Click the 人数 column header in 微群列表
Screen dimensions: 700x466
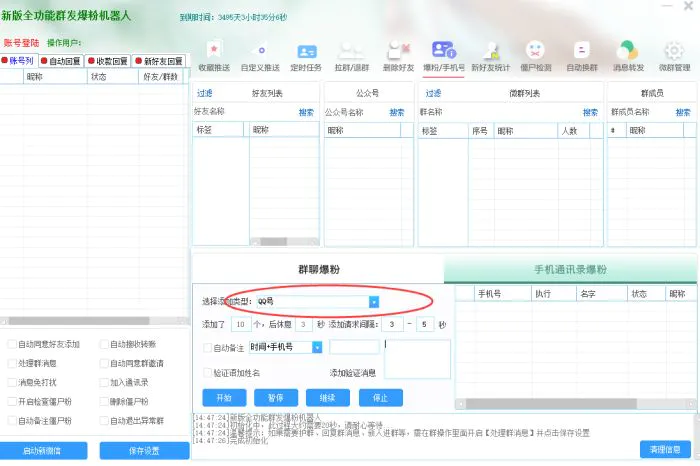(573, 131)
